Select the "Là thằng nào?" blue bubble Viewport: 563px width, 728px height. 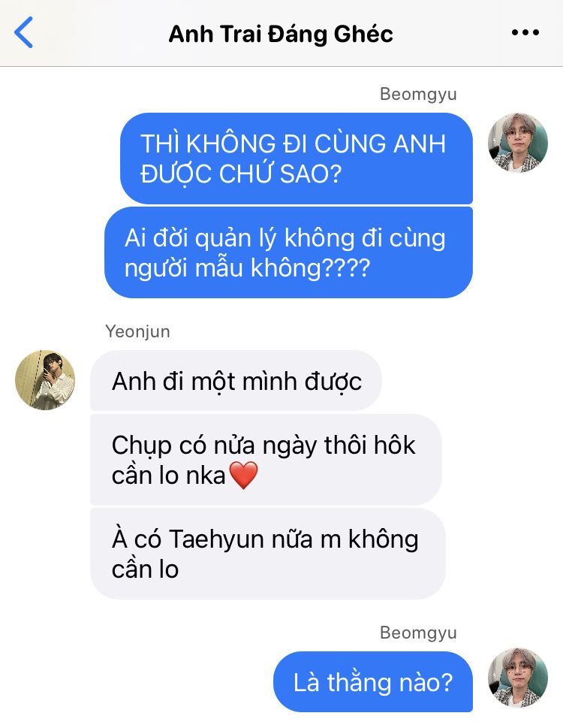(x=373, y=681)
